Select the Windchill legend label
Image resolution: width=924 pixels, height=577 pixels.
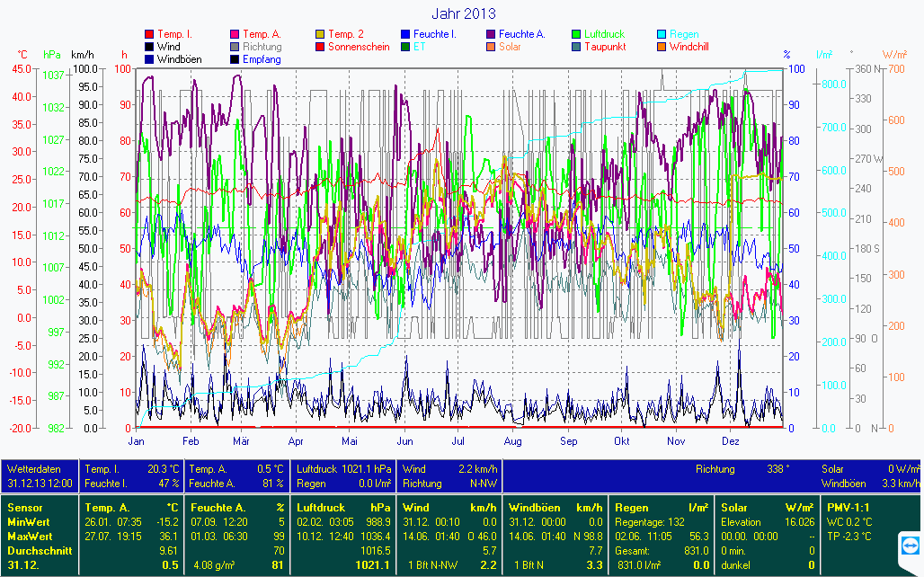point(689,47)
